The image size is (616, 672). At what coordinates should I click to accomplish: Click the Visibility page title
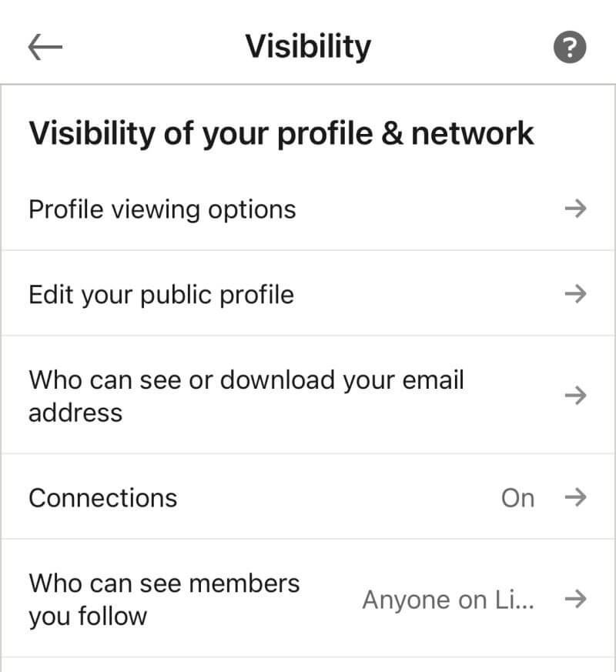[308, 47]
